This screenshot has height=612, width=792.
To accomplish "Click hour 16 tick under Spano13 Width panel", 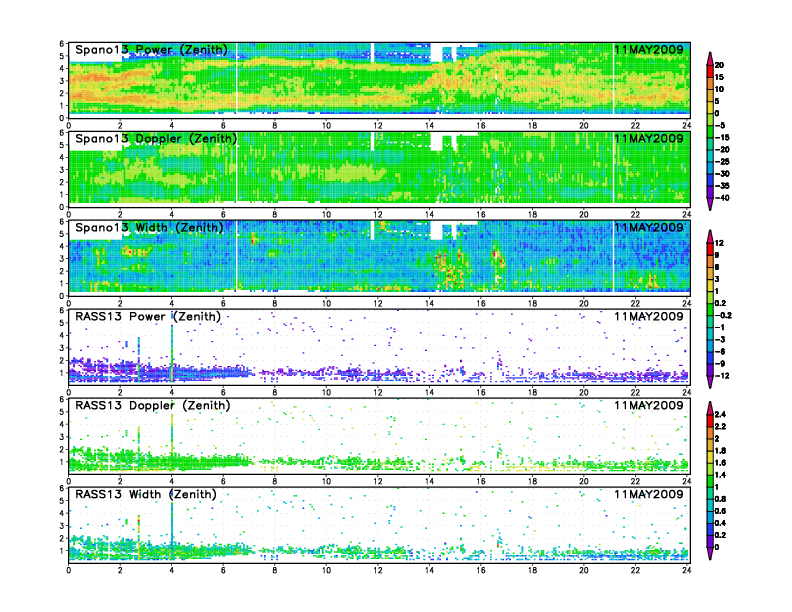I will point(481,303).
